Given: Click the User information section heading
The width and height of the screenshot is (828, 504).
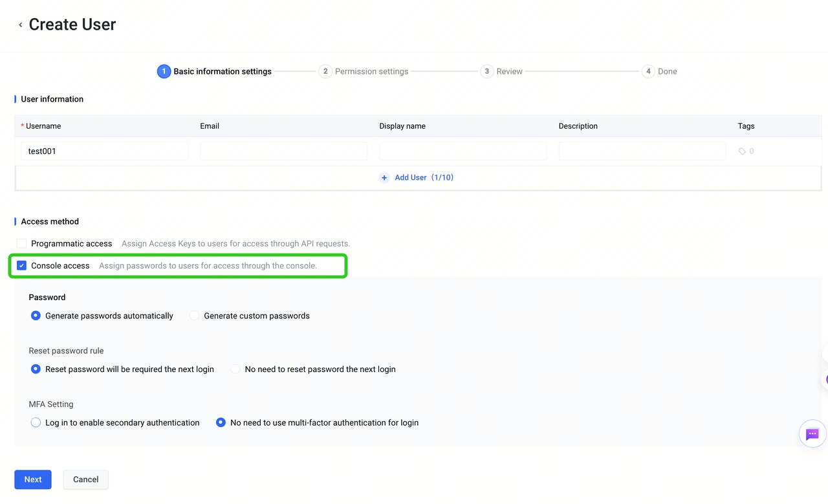Looking at the screenshot, I should tap(52, 99).
